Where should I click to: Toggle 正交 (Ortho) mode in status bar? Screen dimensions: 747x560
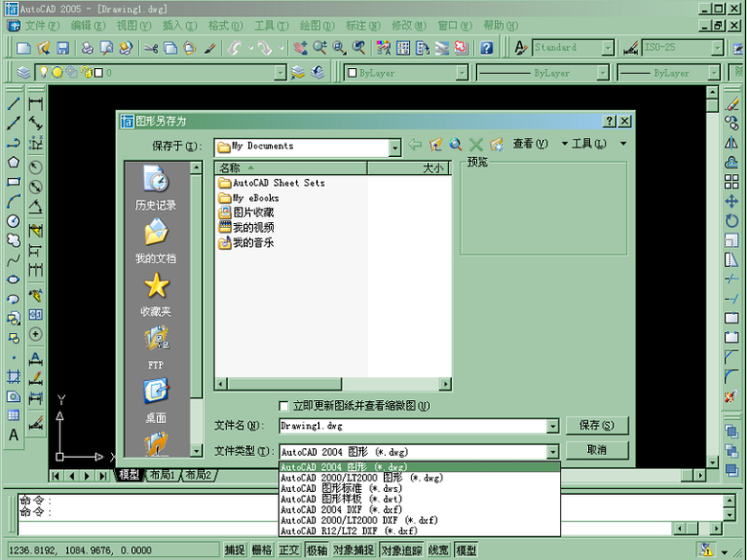pyautogui.click(x=289, y=550)
